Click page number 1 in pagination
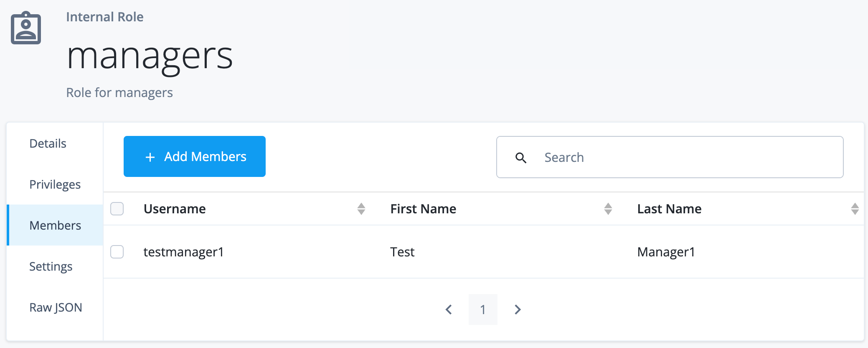Image resolution: width=868 pixels, height=348 pixels. pyautogui.click(x=483, y=310)
